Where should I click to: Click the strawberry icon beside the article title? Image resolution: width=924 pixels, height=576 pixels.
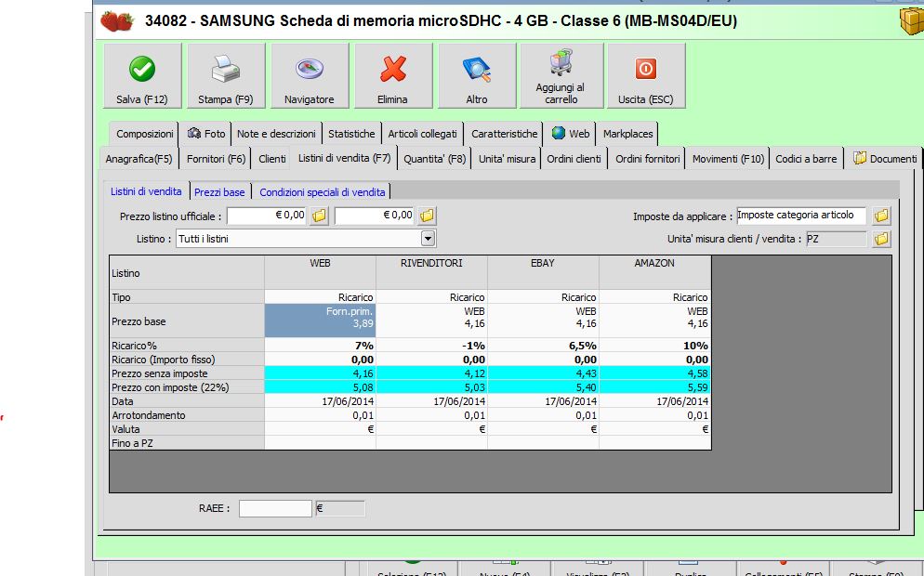point(117,21)
